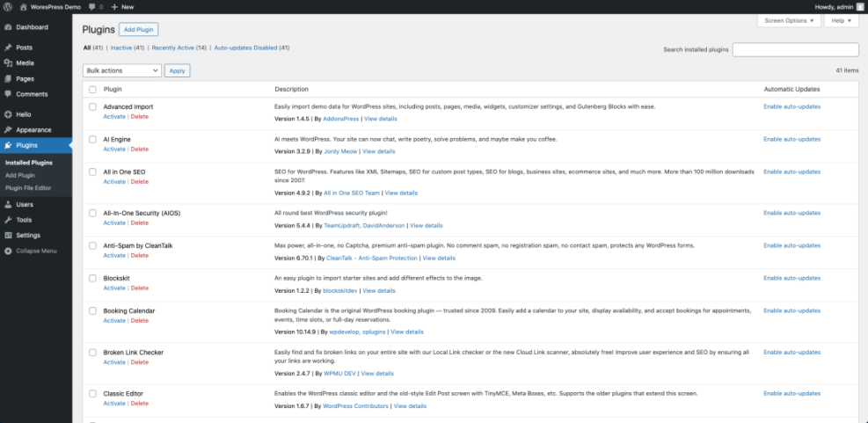Open WoresPress Demo site name link
The height and width of the screenshot is (423, 868).
click(56, 7)
